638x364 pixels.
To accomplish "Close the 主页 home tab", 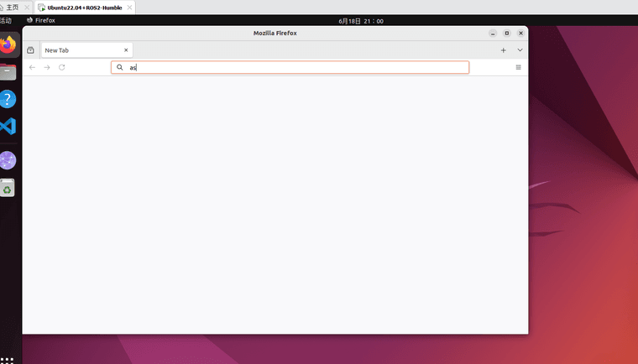I will [x=27, y=8].
